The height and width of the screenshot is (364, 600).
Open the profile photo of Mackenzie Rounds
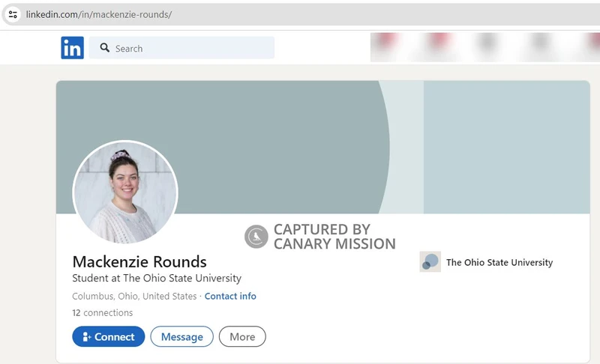125,192
